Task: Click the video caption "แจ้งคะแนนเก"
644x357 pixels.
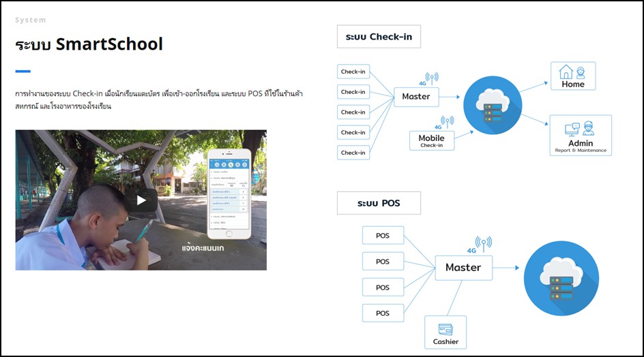Action: (203, 248)
